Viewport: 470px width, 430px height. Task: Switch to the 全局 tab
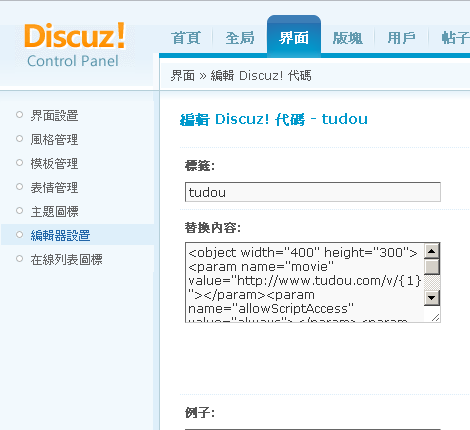coord(240,38)
